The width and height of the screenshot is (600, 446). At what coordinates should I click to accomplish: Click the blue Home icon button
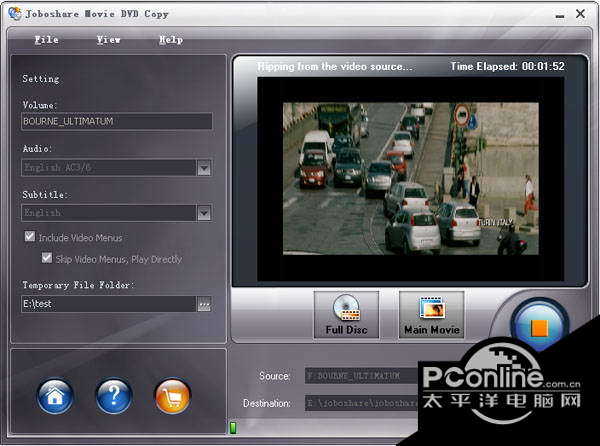(x=55, y=396)
